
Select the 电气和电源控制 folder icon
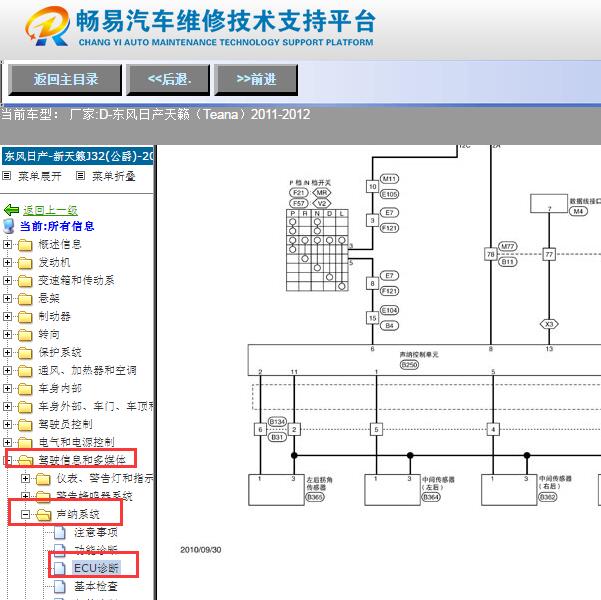(x=25, y=442)
